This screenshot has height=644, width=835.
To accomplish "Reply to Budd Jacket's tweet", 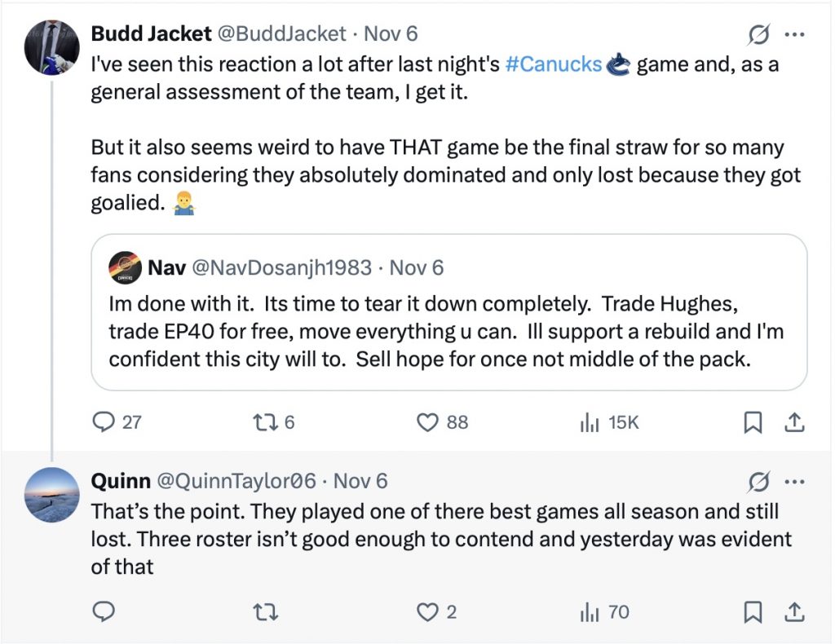I will (x=104, y=421).
